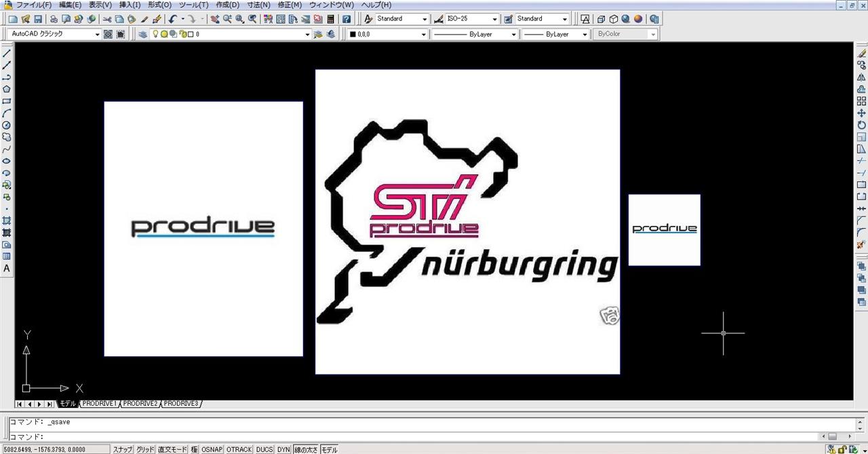This screenshot has height=454, width=868.
Task: Click the Open file icon
Action: point(25,19)
